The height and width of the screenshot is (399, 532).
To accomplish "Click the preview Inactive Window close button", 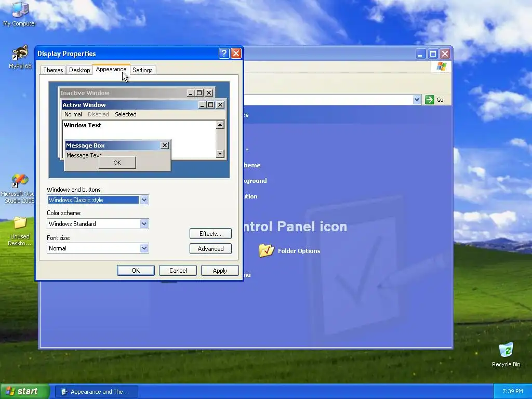I will [209, 92].
